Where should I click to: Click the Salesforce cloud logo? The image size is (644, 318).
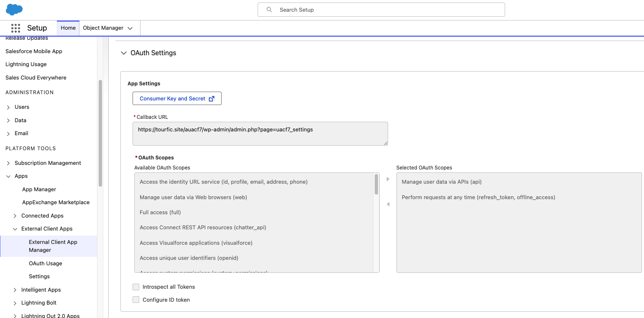(14, 9)
